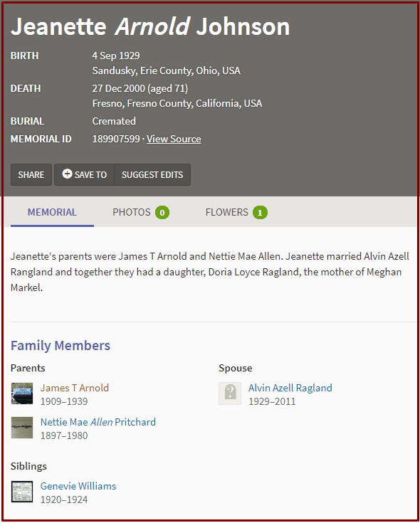Image resolution: width=420 pixels, height=523 pixels.
Task: Click the Suggest Edits button
Action: click(x=152, y=174)
